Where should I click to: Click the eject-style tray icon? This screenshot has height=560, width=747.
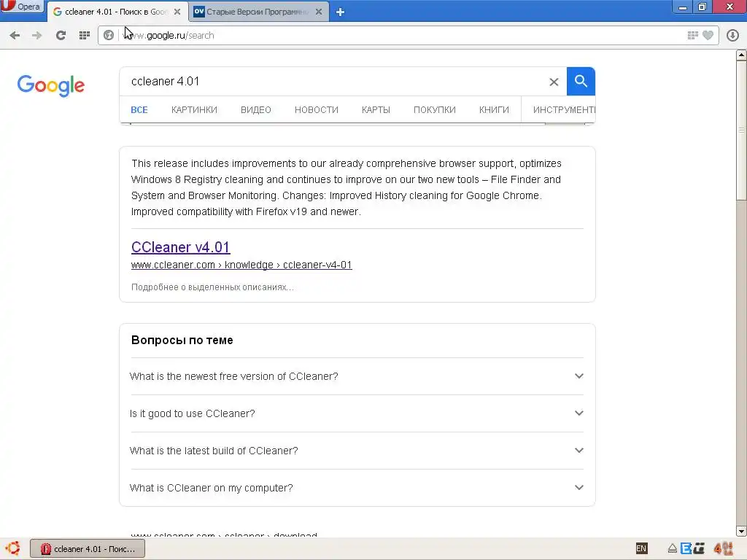point(672,549)
